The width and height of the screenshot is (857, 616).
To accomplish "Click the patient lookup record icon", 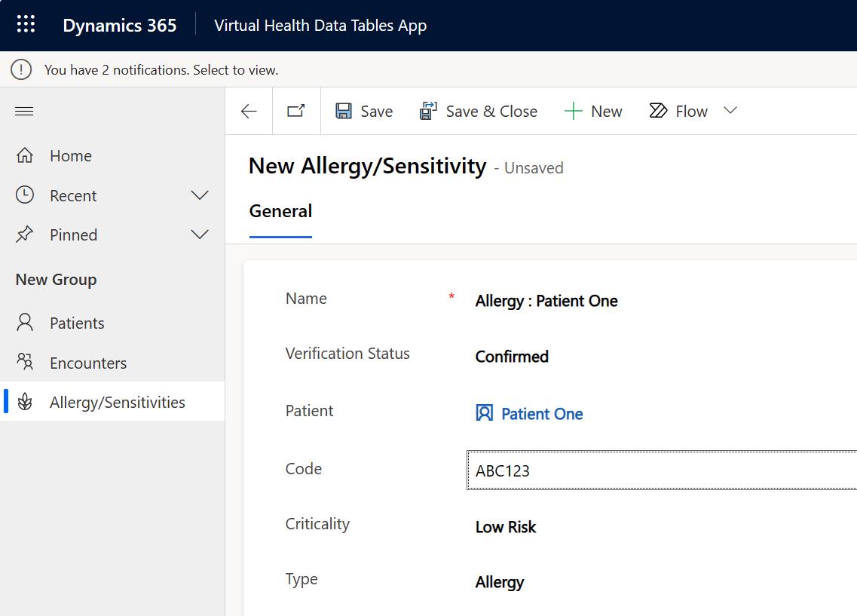I will (x=484, y=412).
